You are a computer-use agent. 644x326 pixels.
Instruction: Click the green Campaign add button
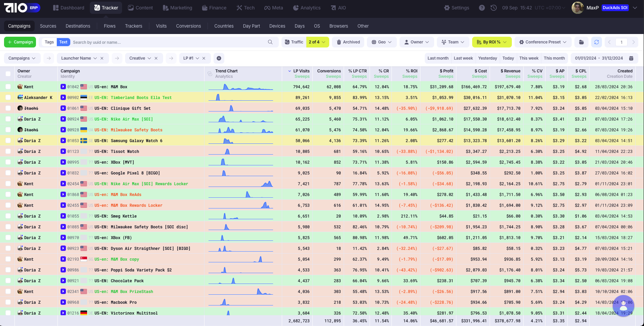point(20,42)
